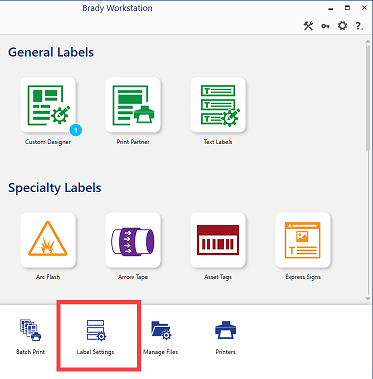This screenshot has height=379, width=373.
Task: Open settings via the gear icon
Action: pyautogui.click(x=342, y=26)
